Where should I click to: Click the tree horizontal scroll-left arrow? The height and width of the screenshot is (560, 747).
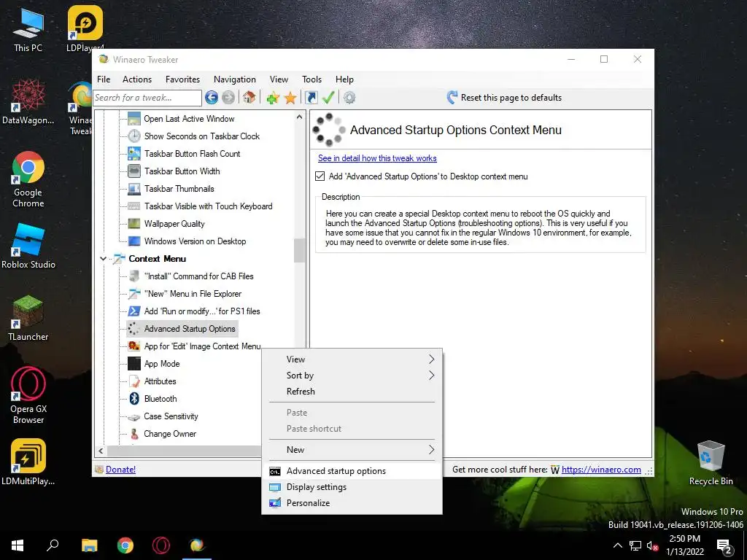pyautogui.click(x=101, y=451)
